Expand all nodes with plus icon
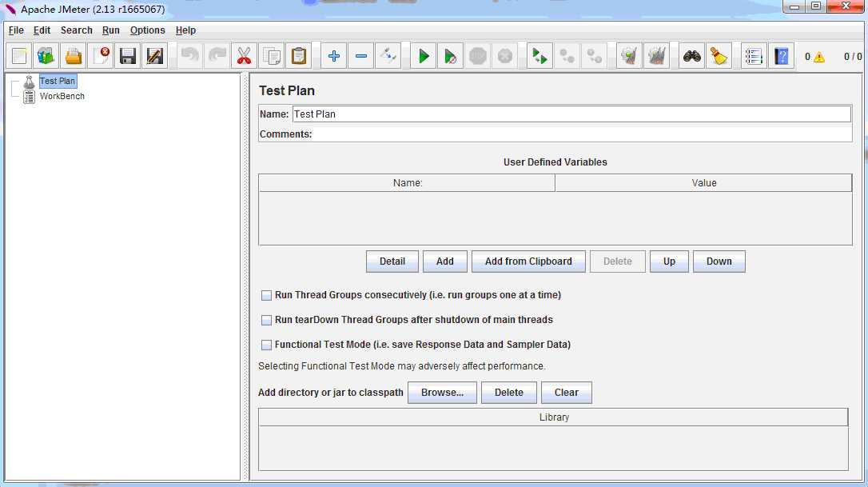868x487 pixels. 334,56
